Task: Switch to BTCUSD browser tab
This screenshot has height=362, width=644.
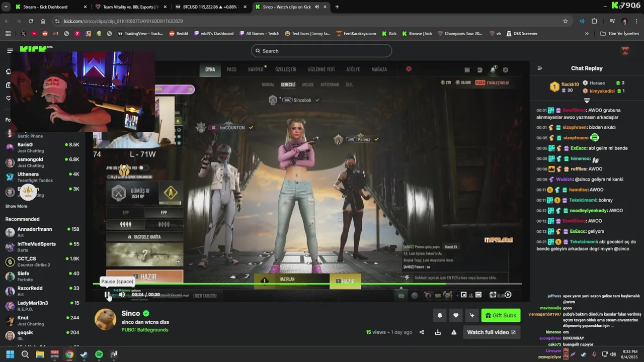Action: click(211, 7)
